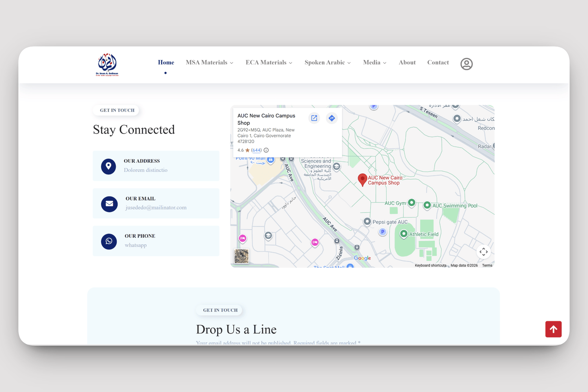Click the AUC Gym green map marker

pyautogui.click(x=412, y=202)
